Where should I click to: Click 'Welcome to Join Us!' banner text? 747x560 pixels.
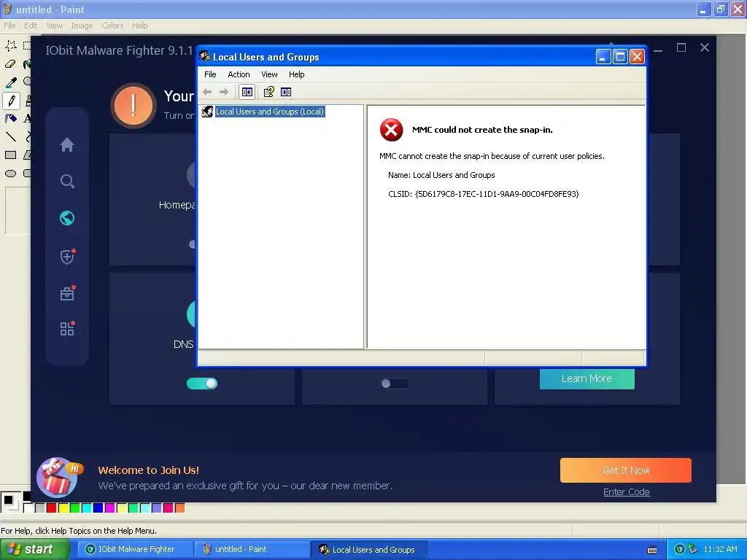pos(149,470)
